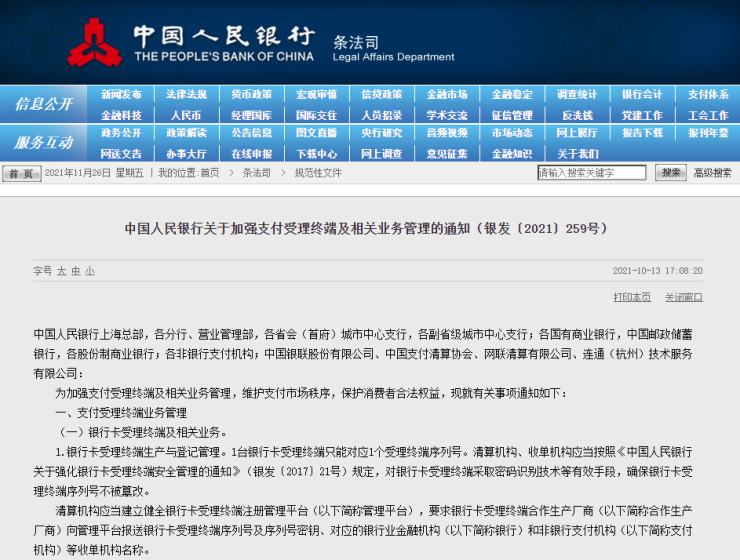The image size is (740, 560).
Task: Open the 人民币 menu item
Action: coord(186,115)
